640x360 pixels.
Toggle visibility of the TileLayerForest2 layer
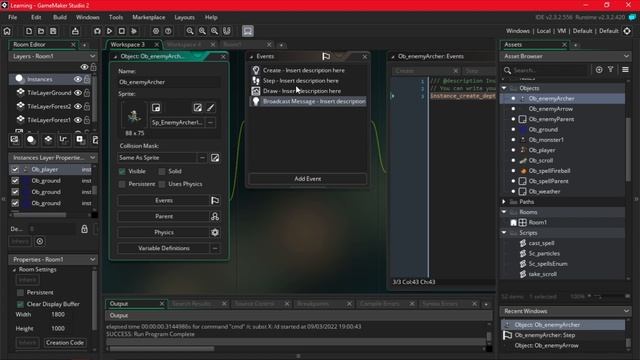[78, 106]
